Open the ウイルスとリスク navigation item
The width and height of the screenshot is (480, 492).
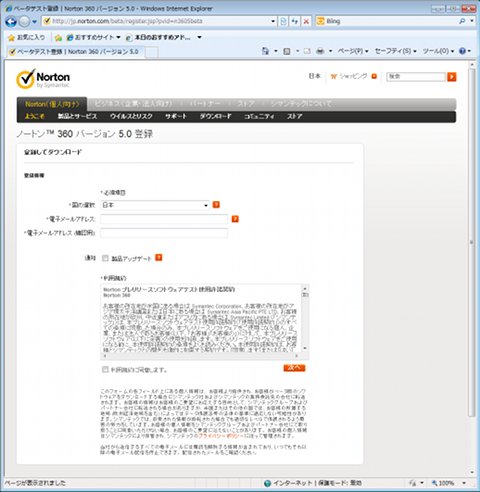(x=131, y=116)
